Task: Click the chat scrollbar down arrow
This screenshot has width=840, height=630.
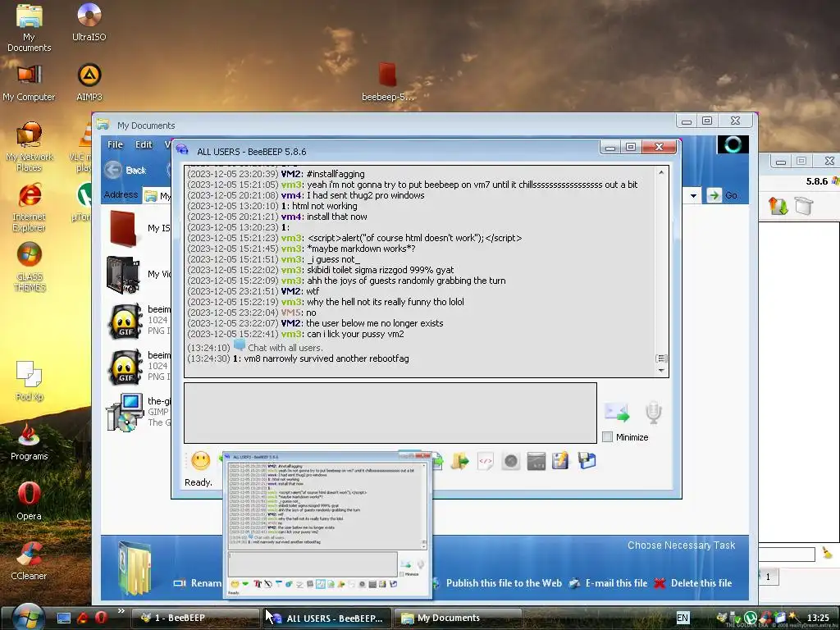Action: tap(661, 370)
